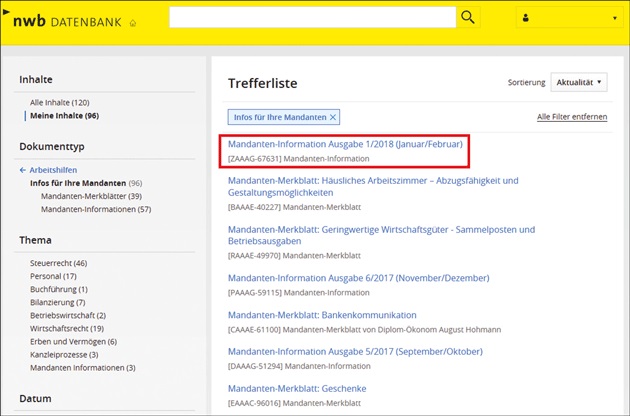Click into the search input field
This screenshot has width=630, height=416.
tap(312, 18)
